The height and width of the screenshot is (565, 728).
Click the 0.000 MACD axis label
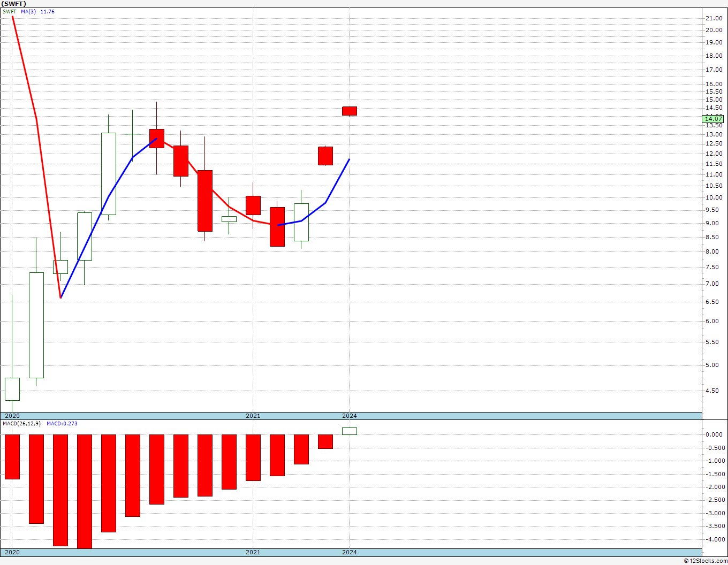[x=714, y=434]
